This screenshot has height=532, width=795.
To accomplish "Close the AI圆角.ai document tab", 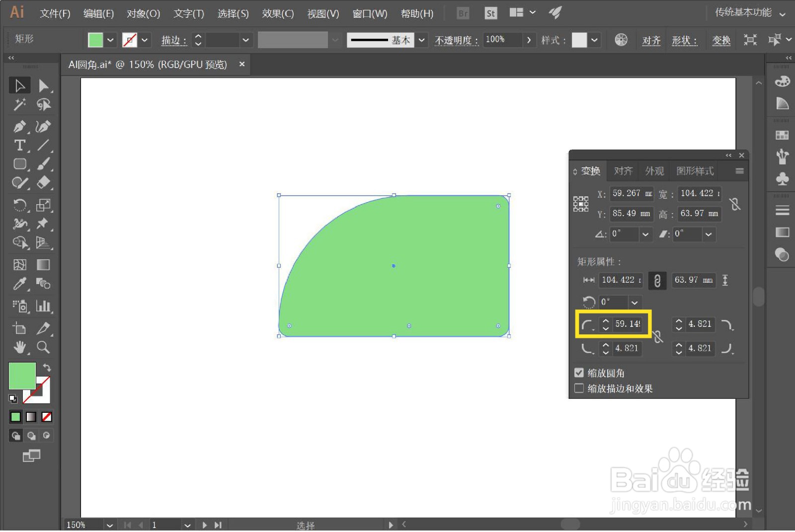I will [242, 64].
